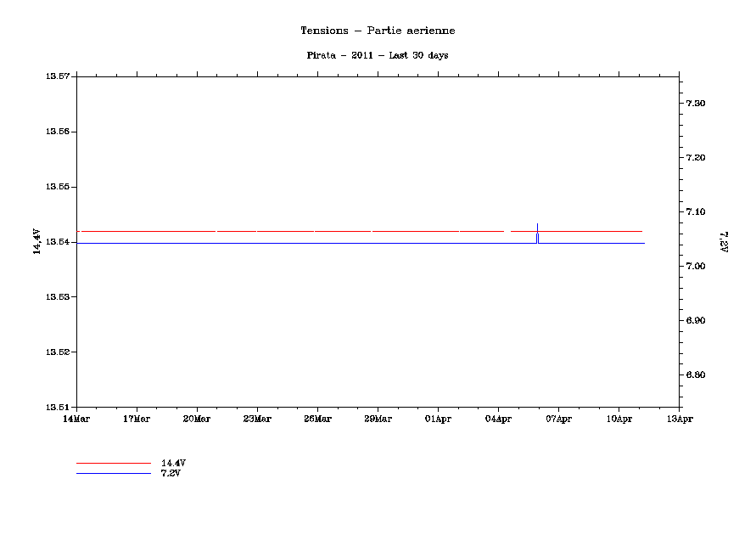
Task: Pick the 23Mar date on the x-axis
Action: coord(257,419)
